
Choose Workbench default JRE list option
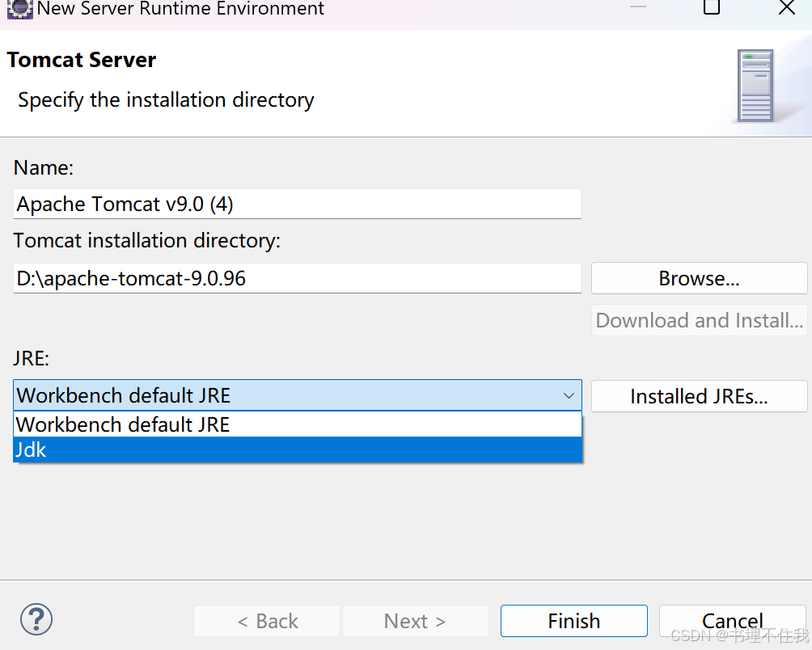coord(298,424)
